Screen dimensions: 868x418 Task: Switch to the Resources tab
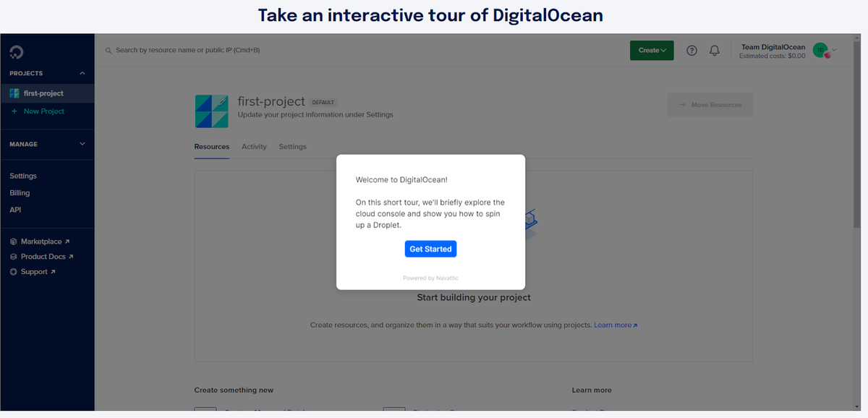tap(212, 147)
